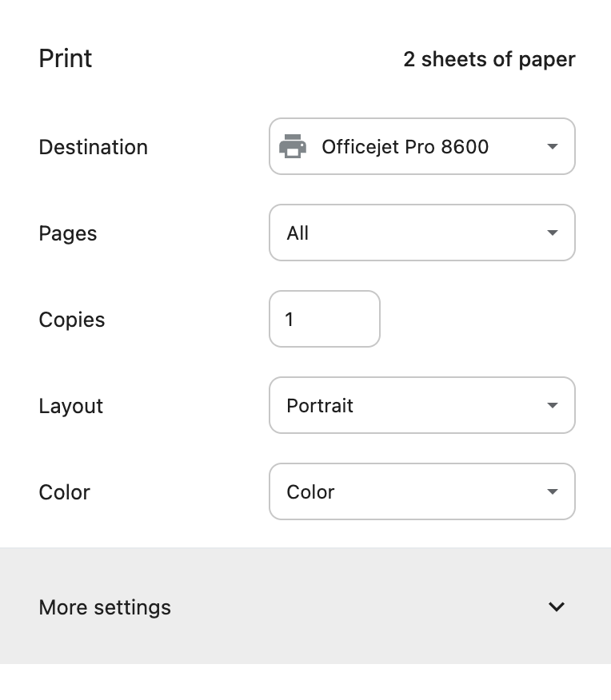
Task: Click the Pages label
Action: [68, 233]
